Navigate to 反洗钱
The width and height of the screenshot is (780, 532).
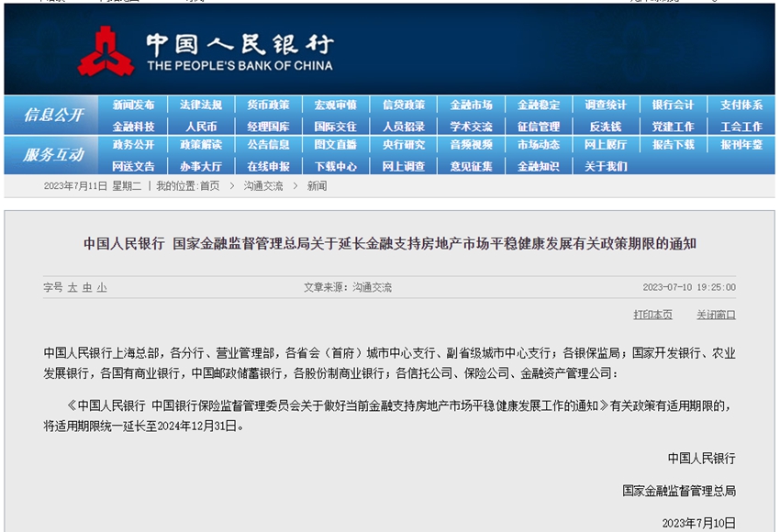606,127
